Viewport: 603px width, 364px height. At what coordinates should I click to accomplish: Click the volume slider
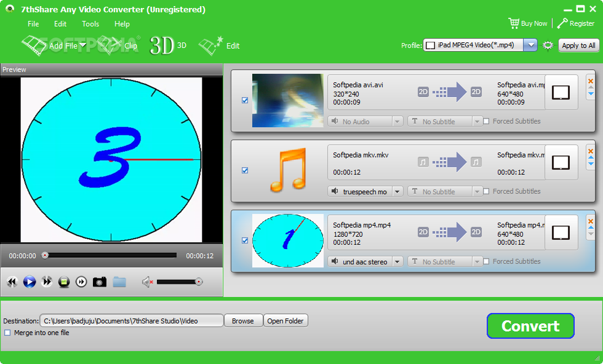pyautogui.click(x=179, y=282)
